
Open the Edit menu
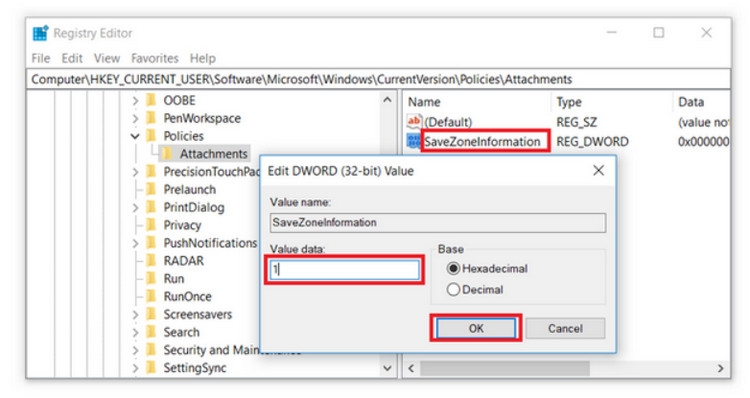tap(72, 58)
